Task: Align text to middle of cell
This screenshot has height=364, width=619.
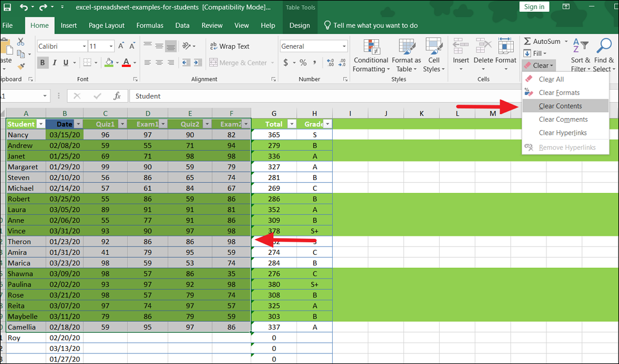Action: click(159, 46)
